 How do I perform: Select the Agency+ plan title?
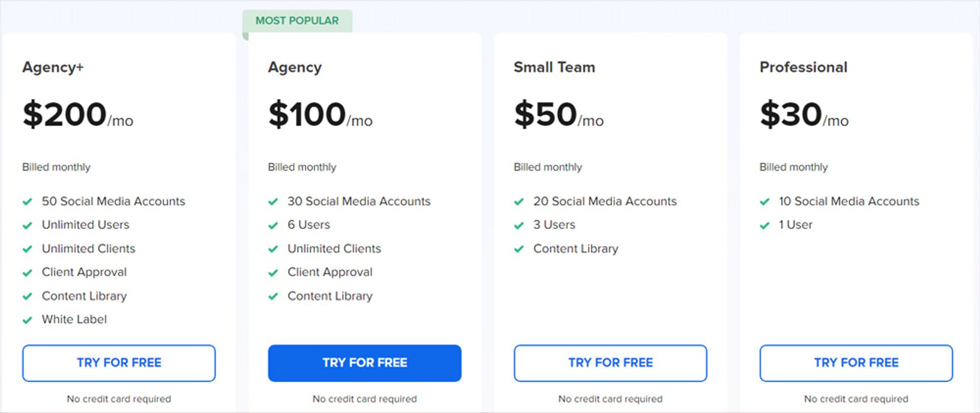[x=53, y=67]
